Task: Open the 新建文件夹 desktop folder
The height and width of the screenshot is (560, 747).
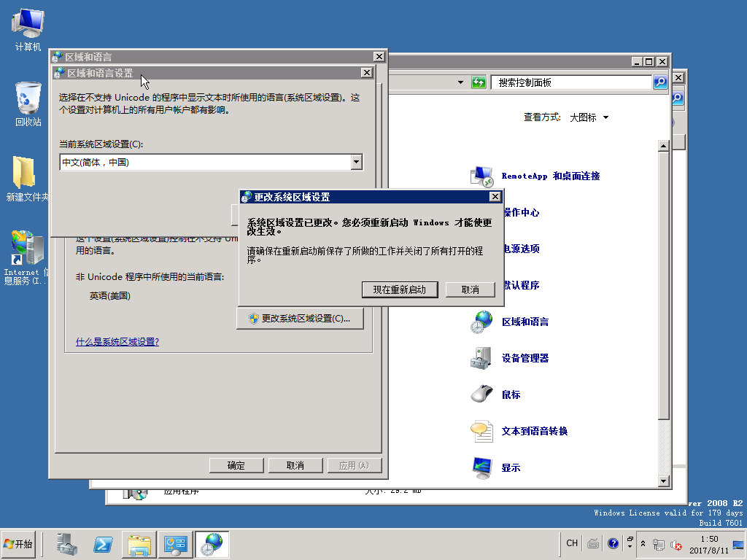Action: click(x=27, y=179)
